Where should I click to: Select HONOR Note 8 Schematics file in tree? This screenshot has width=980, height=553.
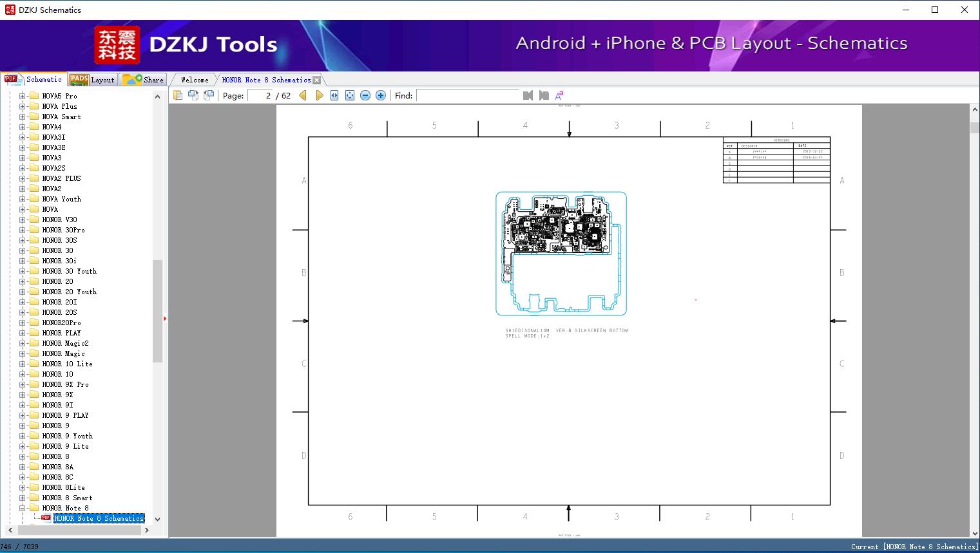99,518
